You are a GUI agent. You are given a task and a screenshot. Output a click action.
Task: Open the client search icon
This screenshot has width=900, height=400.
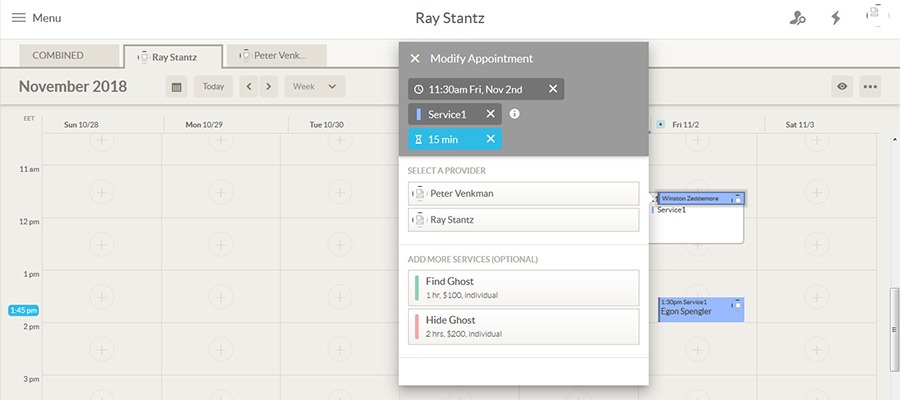797,18
